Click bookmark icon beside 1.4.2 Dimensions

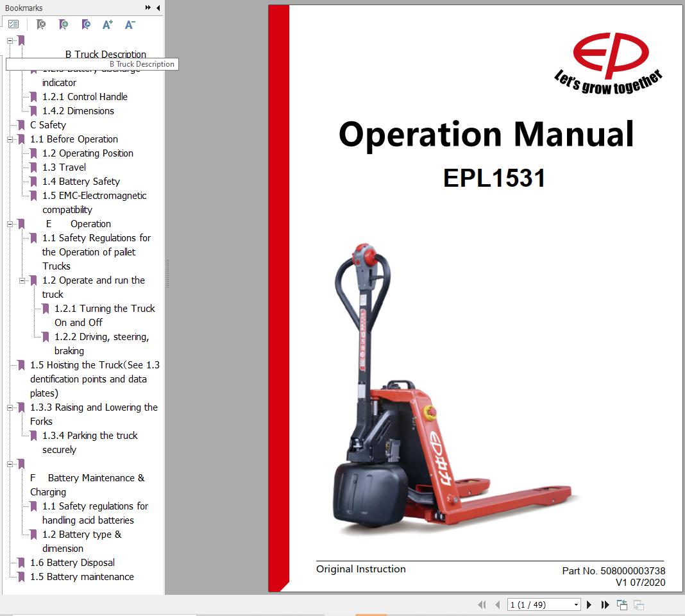(x=33, y=111)
